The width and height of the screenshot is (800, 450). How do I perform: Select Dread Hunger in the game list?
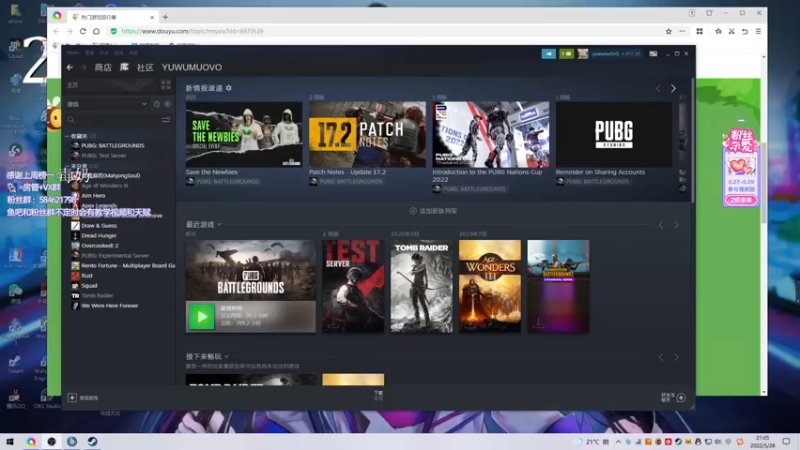pos(99,236)
